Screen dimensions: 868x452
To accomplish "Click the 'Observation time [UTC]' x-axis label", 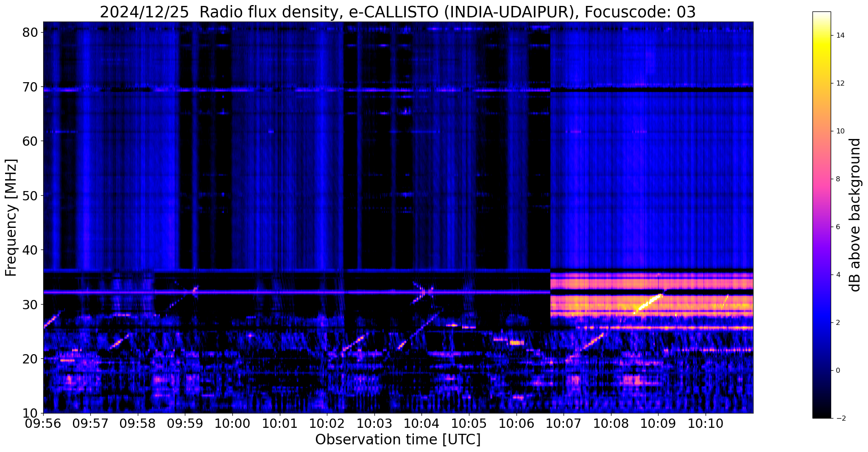I will point(398,440).
